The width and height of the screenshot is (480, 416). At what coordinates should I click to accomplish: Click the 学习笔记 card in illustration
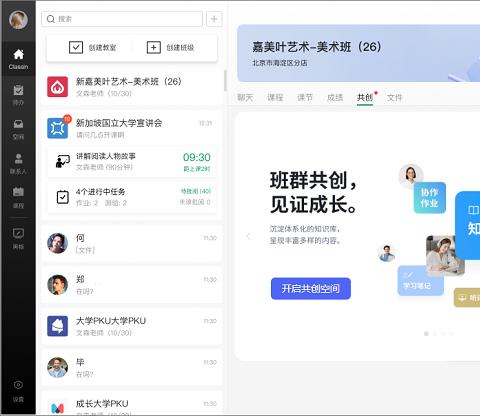(420, 281)
